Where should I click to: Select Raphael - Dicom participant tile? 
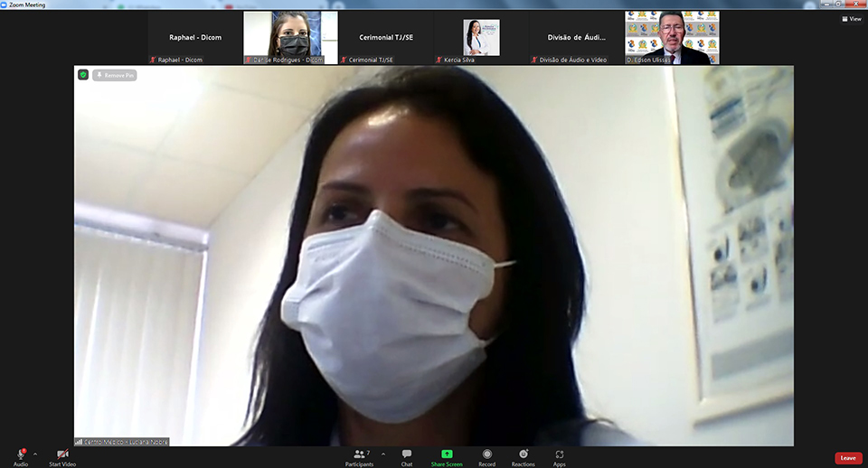[195, 38]
